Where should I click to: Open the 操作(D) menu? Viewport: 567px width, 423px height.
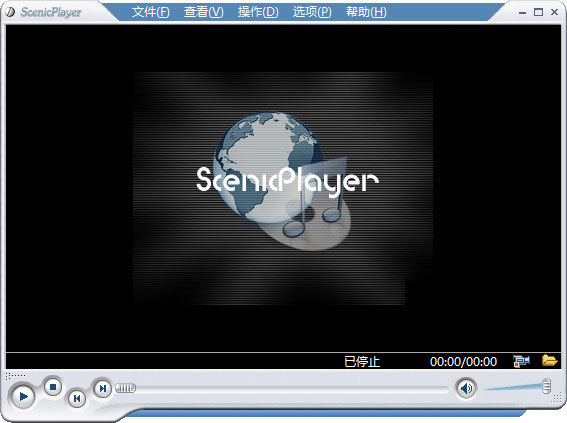pyautogui.click(x=258, y=12)
